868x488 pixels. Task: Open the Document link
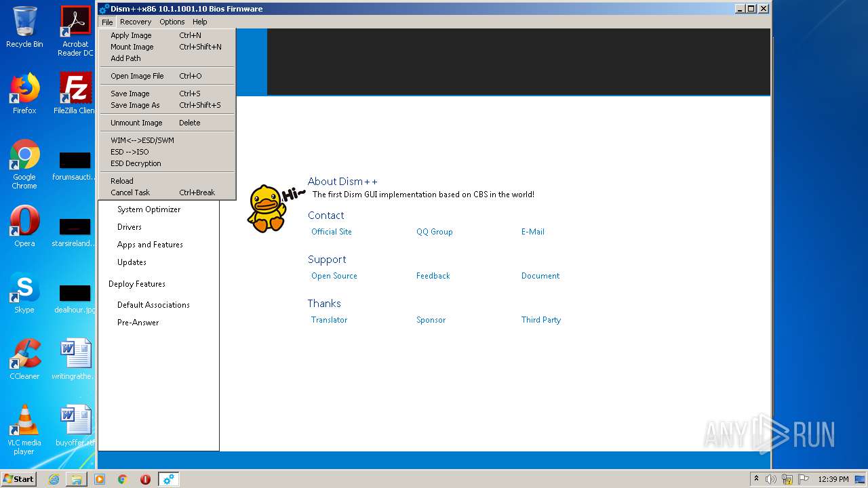click(x=540, y=276)
